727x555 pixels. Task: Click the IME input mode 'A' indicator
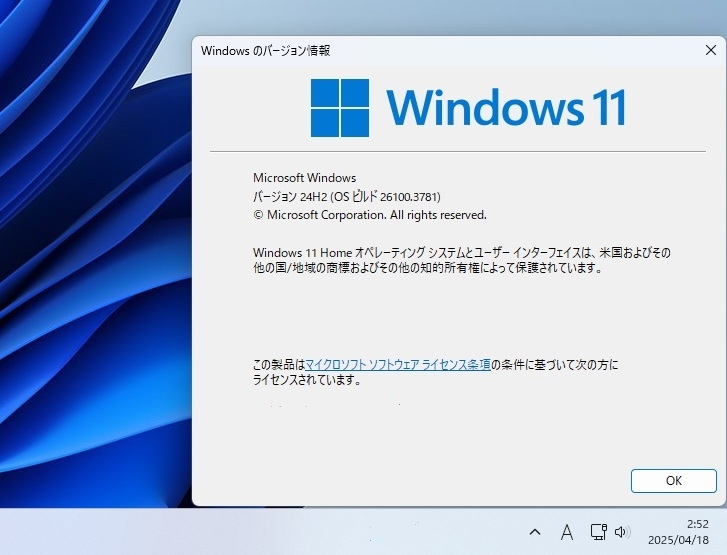point(566,532)
